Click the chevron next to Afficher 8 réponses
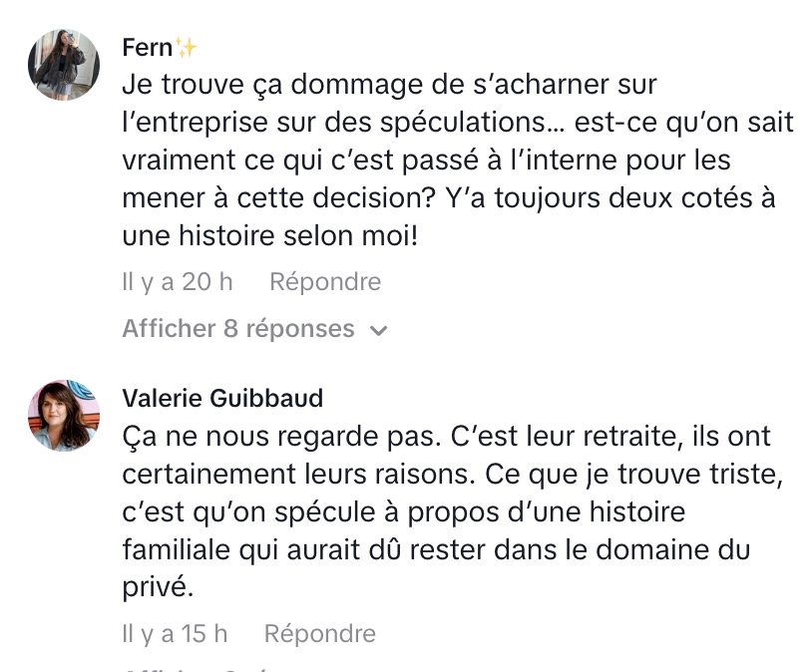Image resolution: width=810 pixels, height=672 pixels. 379,330
